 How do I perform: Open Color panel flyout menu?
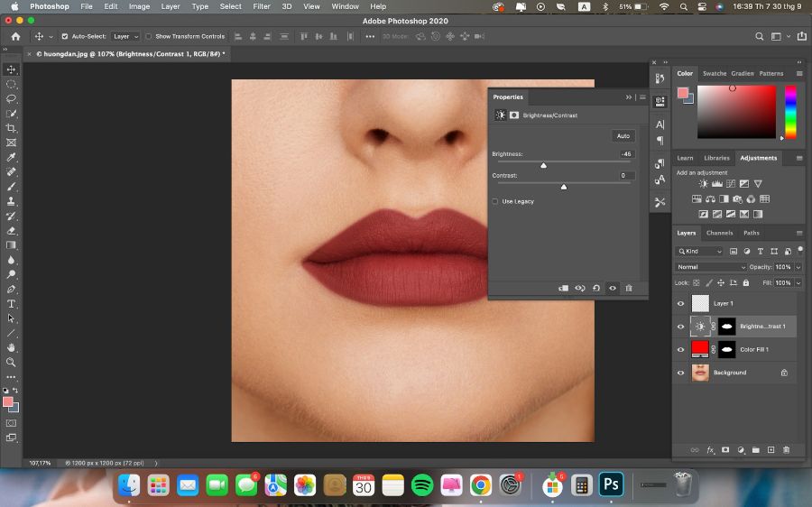799,74
